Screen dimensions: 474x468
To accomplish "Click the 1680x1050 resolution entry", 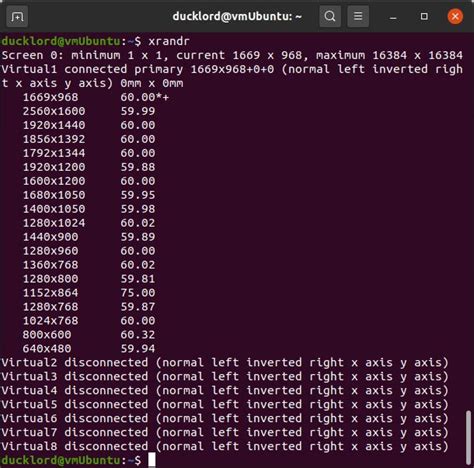I will [54, 195].
